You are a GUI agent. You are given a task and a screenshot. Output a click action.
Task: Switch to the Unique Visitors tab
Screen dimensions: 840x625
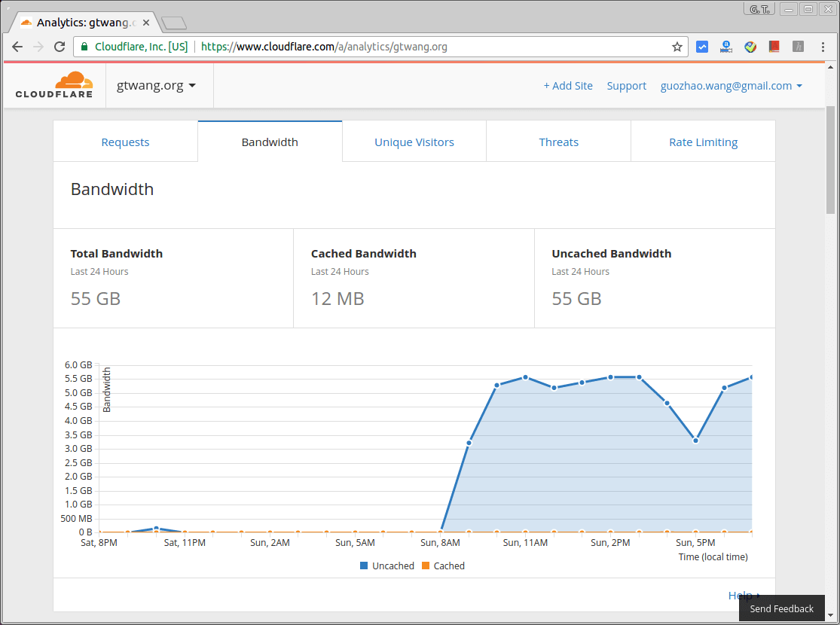pyautogui.click(x=414, y=142)
